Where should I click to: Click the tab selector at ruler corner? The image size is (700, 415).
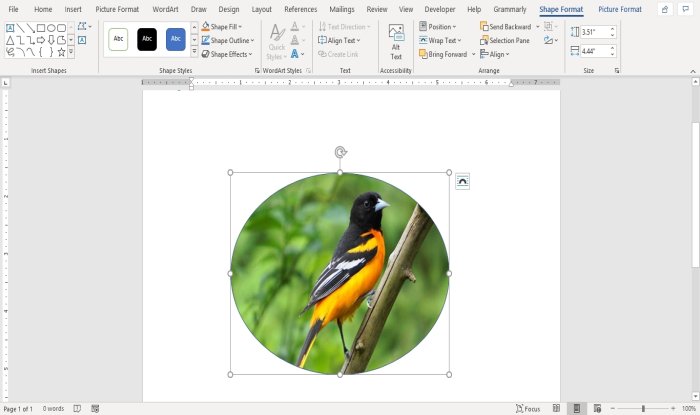tap(5, 83)
